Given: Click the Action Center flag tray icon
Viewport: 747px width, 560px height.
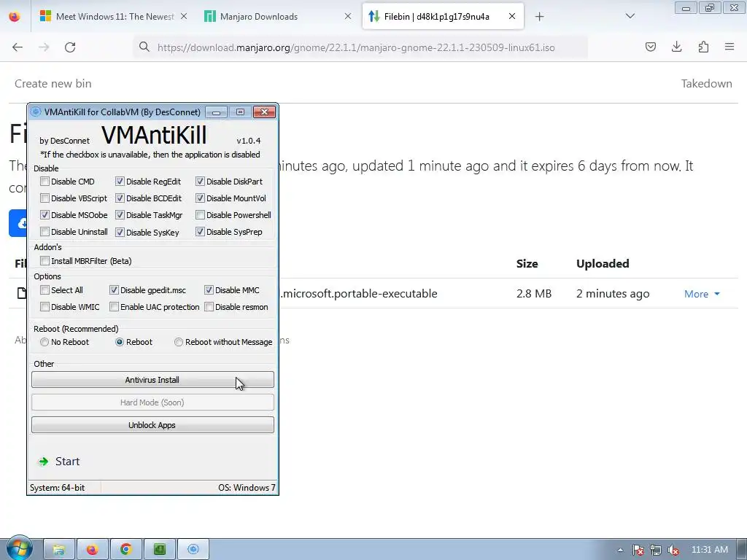Looking at the screenshot, I should click(x=638, y=550).
